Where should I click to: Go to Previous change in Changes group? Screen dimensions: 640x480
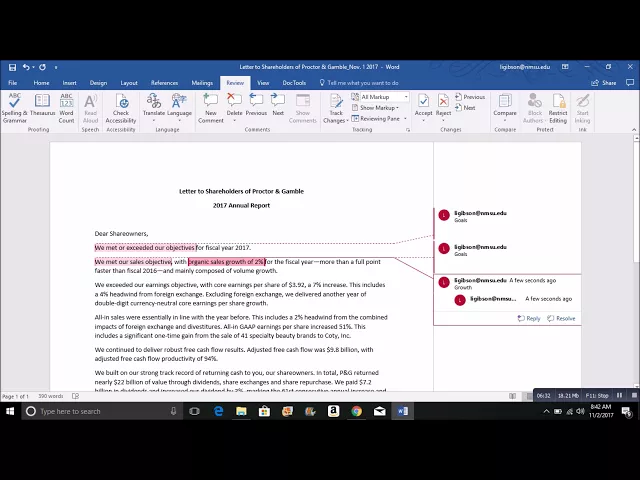click(470, 97)
